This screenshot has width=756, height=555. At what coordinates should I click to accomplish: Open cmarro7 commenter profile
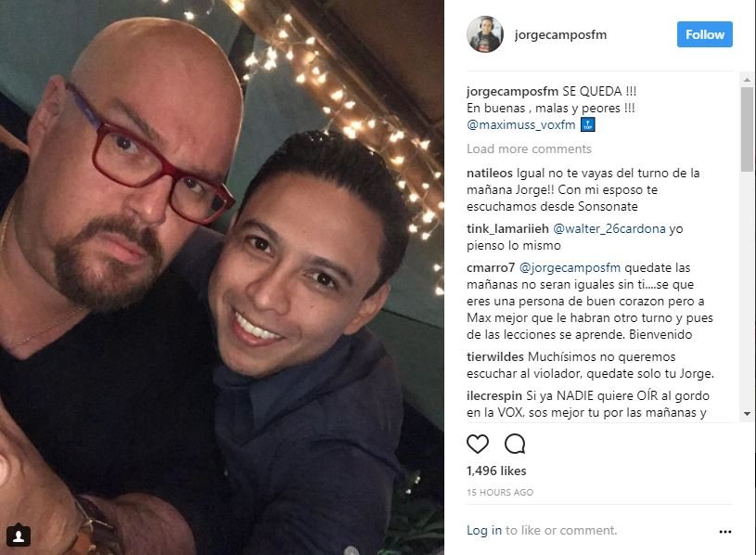point(491,267)
